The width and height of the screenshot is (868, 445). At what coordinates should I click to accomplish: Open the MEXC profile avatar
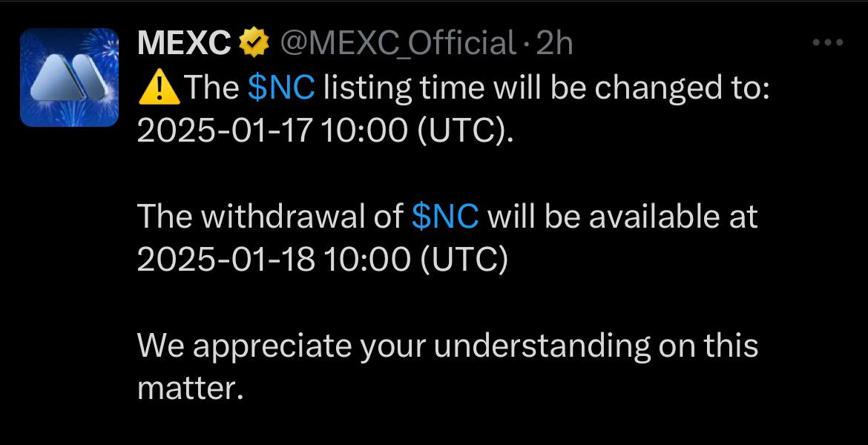69,77
